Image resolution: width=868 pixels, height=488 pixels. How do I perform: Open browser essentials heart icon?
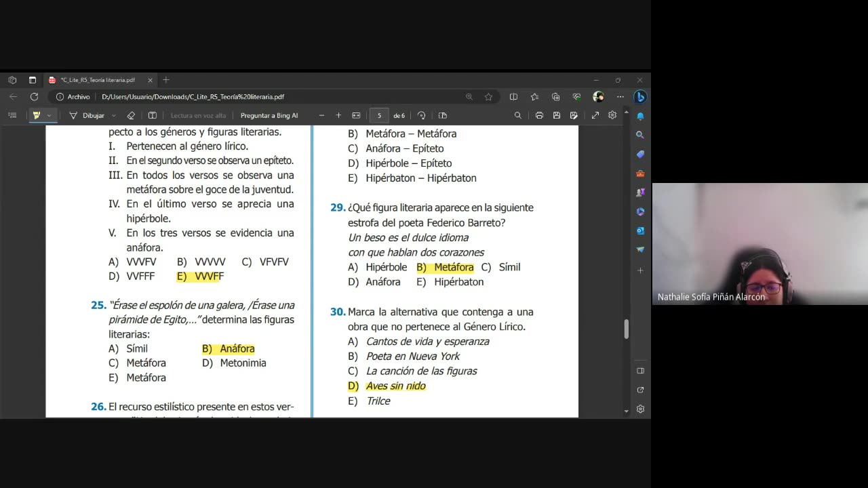tap(576, 97)
